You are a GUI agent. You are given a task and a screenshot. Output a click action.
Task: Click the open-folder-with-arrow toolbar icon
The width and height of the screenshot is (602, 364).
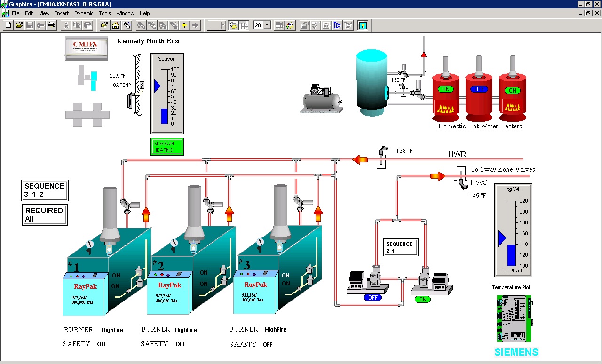tap(104, 25)
